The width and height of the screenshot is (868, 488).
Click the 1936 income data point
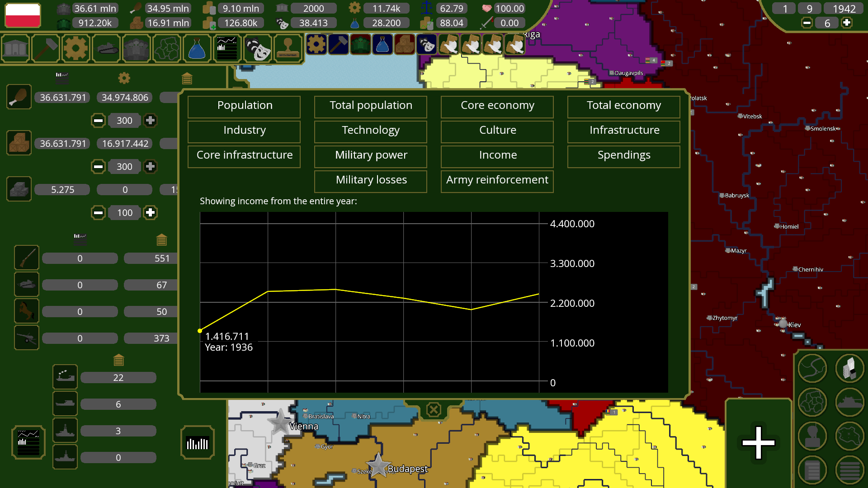(x=200, y=331)
